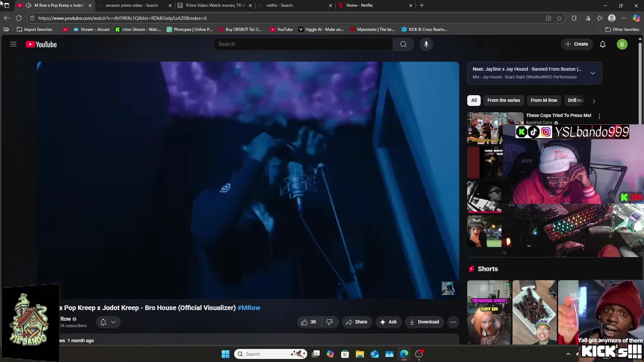Open Other favorites folder
Screen dimensions: 644x362
(622, 29)
